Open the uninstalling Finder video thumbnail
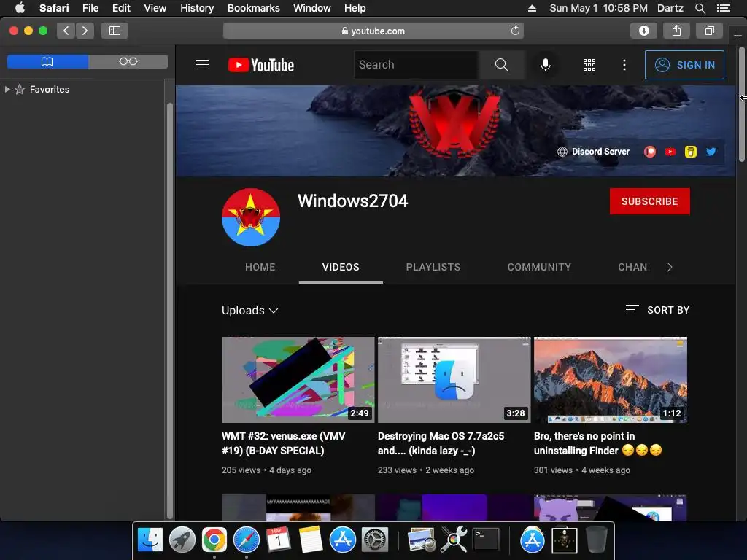Image resolution: width=747 pixels, height=560 pixels. (611, 379)
